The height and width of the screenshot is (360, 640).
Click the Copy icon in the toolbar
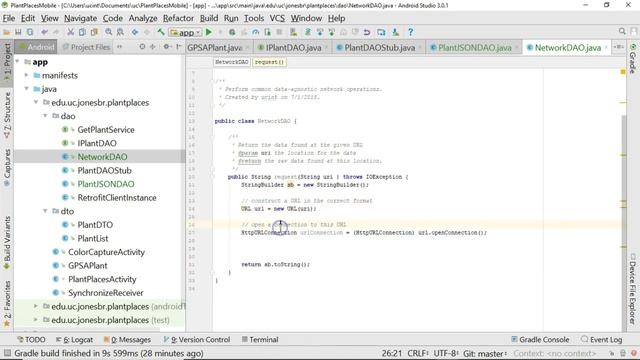(x=82, y=32)
